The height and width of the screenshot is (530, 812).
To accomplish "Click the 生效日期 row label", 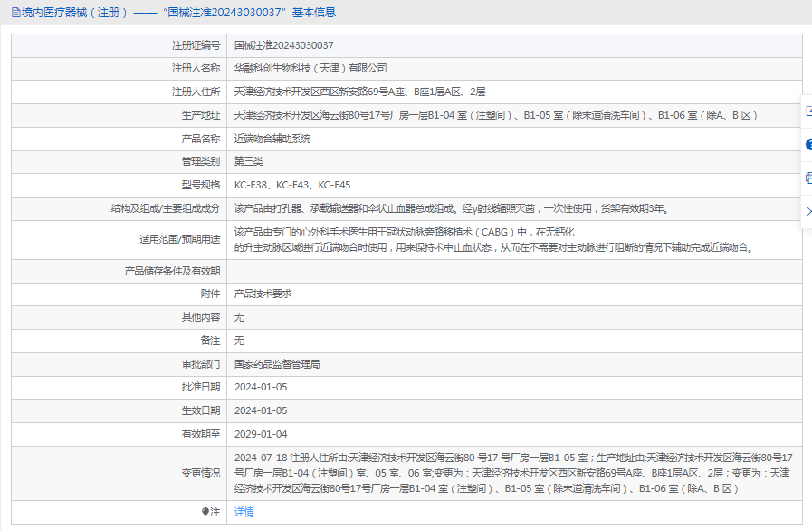I will 201,410.
